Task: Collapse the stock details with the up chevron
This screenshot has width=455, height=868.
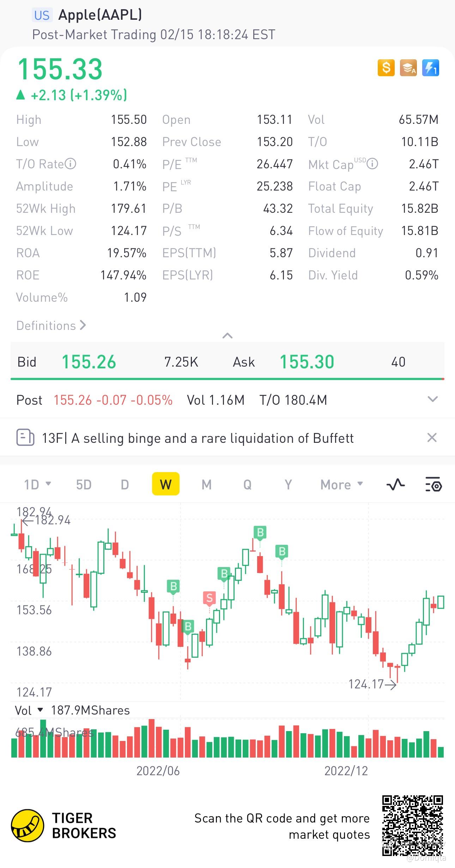Action: pos(227,336)
